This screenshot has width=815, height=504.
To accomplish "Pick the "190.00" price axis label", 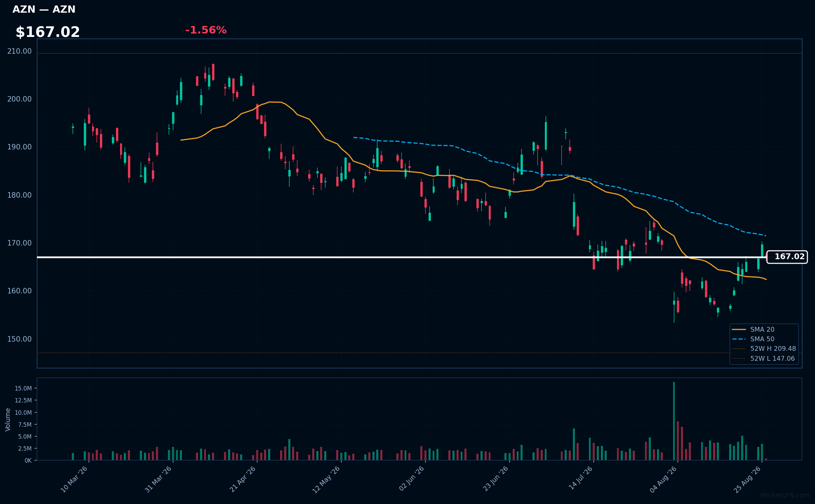I will pos(19,147).
